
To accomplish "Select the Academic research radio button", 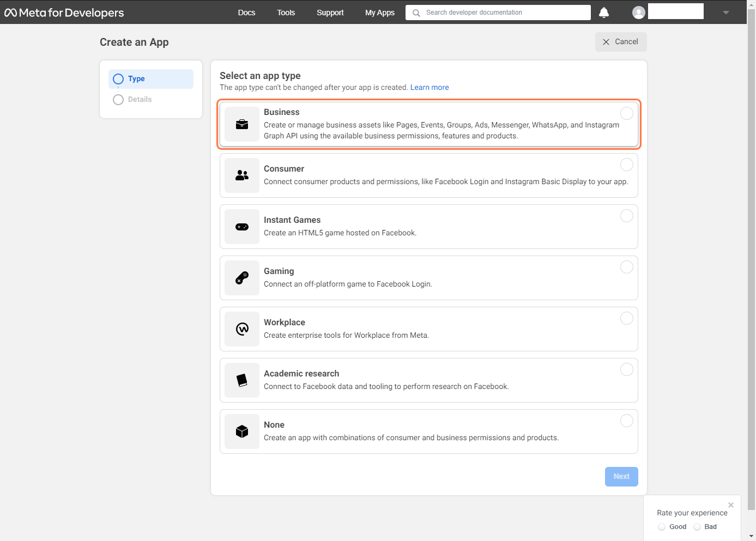I will tap(627, 369).
